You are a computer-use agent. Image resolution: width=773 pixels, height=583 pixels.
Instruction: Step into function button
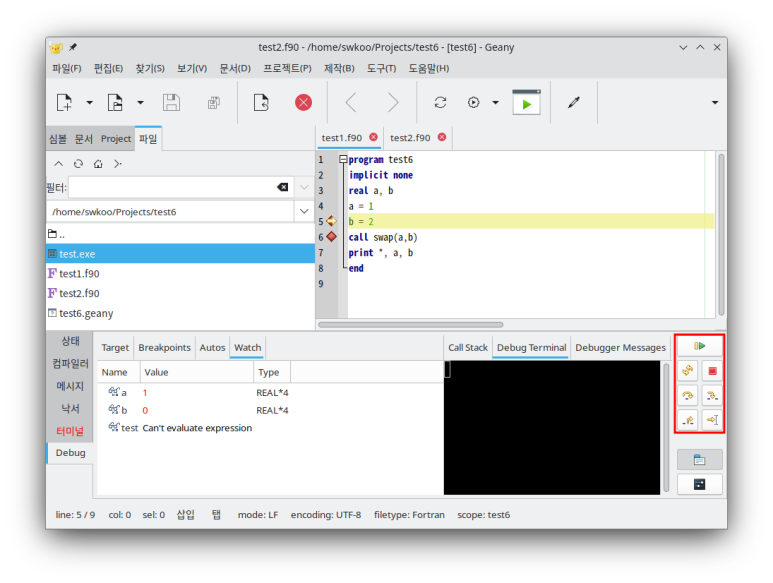pos(712,395)
